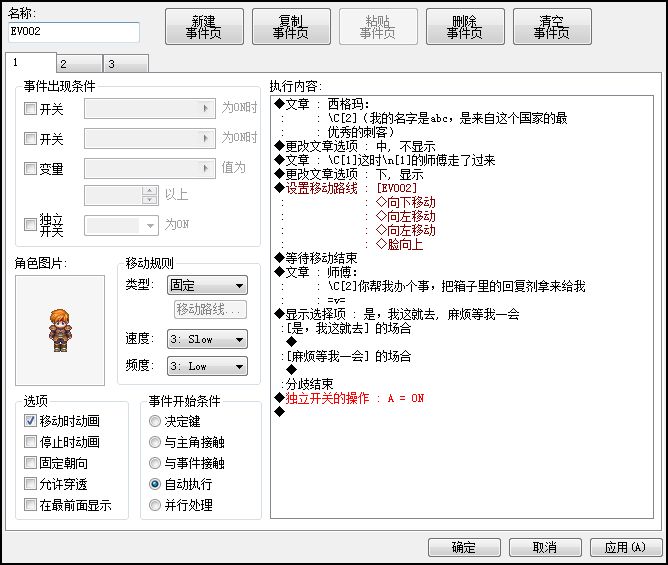Click the disabled 移动路线 button
This screenshot has height=565, width=668.
pyautogui.click(x=210, y=309)
